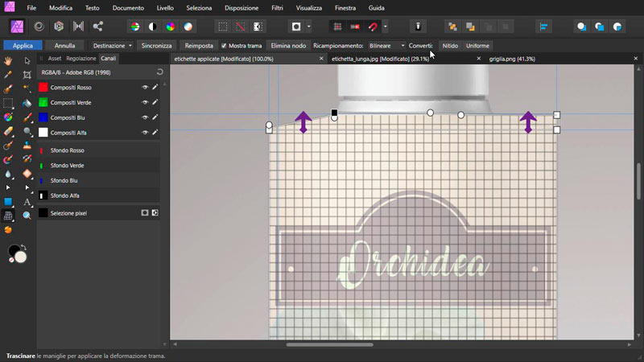The width and height of the screenshot is (644, 362).
Task: Click the Nitido convert button
Action: click(450, 46)
